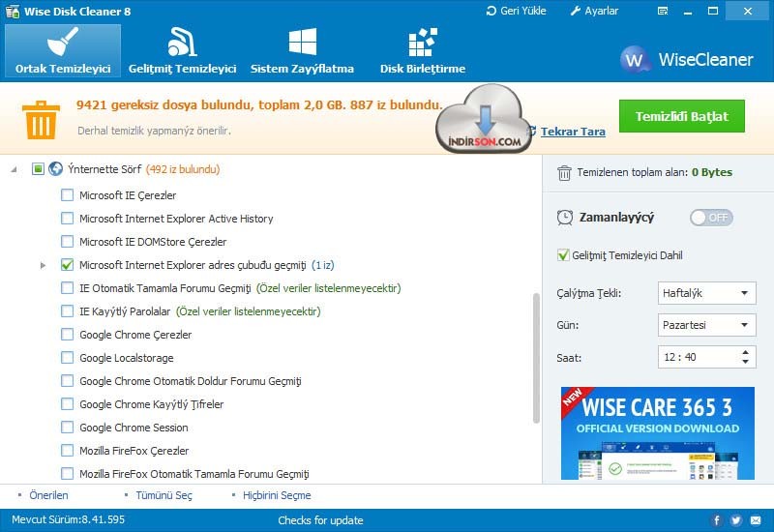Check Mozilla FireFox Otomatik Tamamla Forumu Geçmiţi
The width and height of the screenshot is (774, 532).
click(x=67, y=473)
